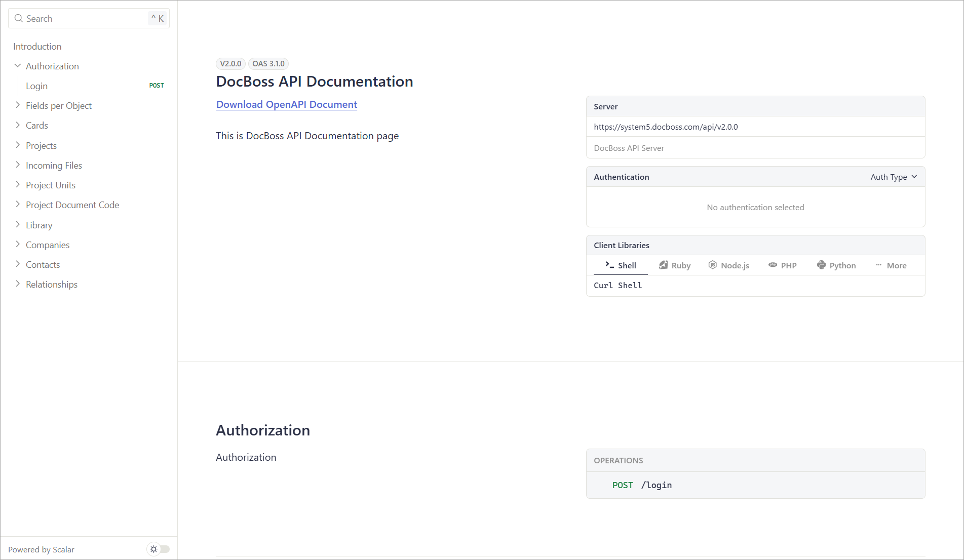Click the Ruby gem icon
Viewport: 964px width, 560px height.
point(663,265)
